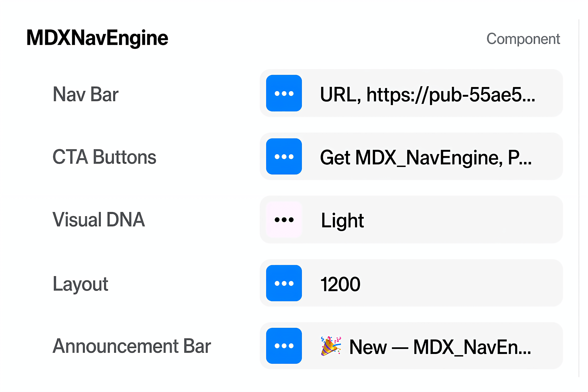The image size is (588, 392).
Task: Open the Layout ellipsis options button
Action: [284, 283]
